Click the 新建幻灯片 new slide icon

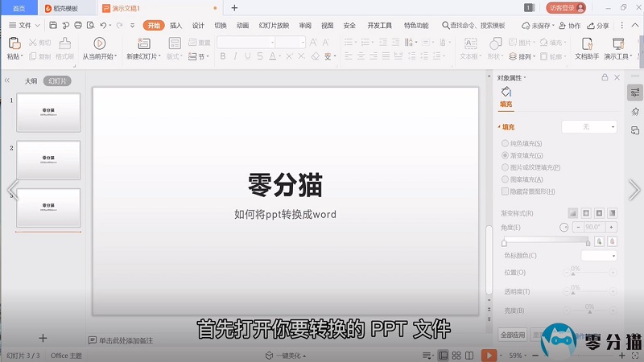point(143,43)
